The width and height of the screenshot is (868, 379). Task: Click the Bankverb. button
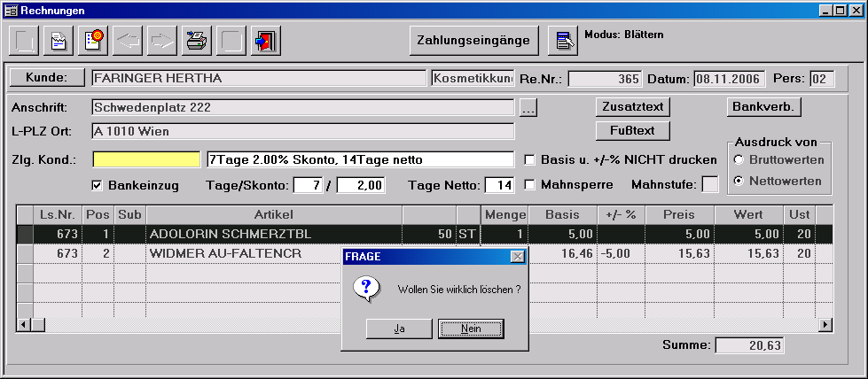pyautogui.click(x=764, y=107)
